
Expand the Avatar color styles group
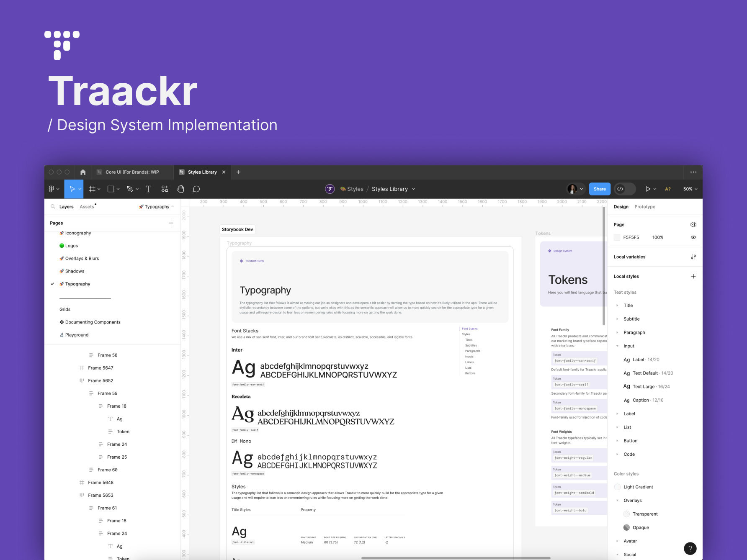pyautogui.click(x=617, y=541)
